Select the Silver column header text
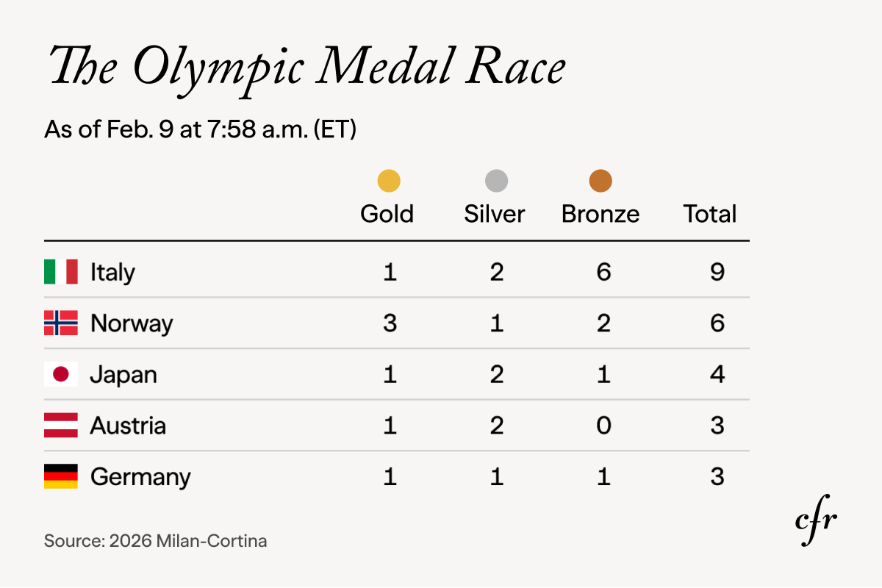Image resolution: width=882 pixels, height=588 pixels. click(x=495, y=214)
